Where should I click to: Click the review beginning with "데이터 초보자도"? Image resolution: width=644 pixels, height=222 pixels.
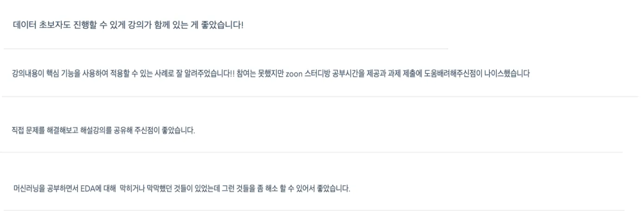(x=128, y=25)
